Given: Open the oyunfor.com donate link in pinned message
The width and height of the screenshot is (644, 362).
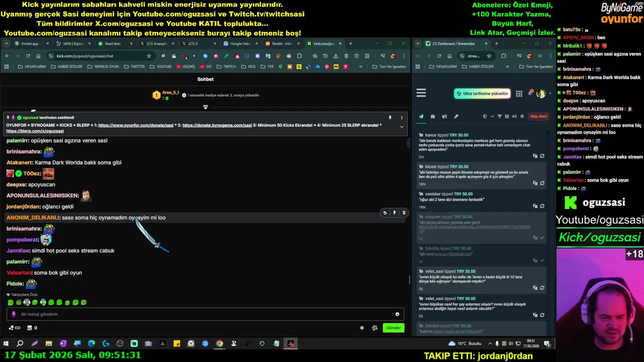Looking at the screenshot, I should [x=136, y=125].
